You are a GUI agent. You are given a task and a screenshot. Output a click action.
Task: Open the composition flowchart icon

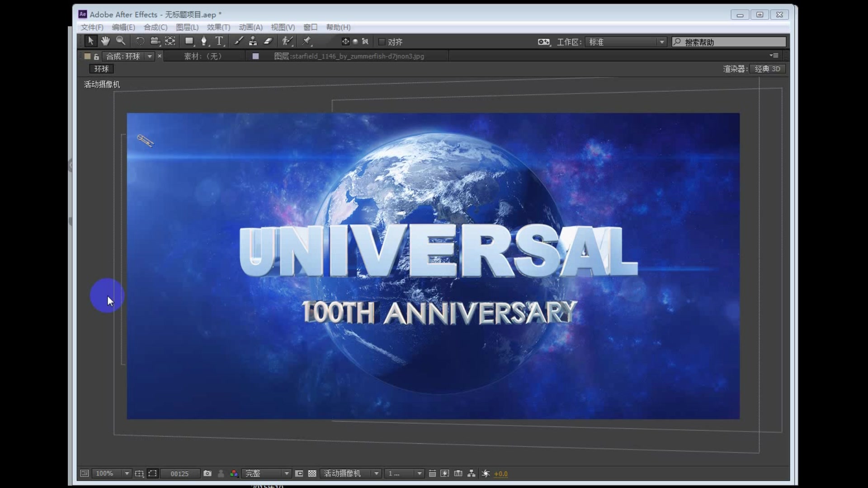[472, 473]
